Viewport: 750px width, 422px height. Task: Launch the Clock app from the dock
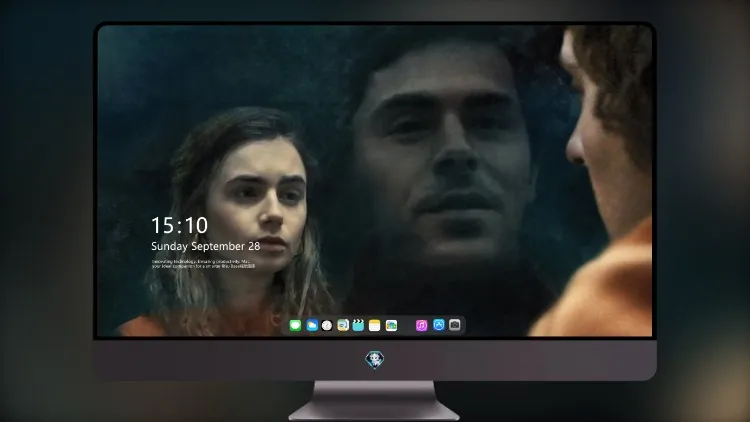point(327,325)
